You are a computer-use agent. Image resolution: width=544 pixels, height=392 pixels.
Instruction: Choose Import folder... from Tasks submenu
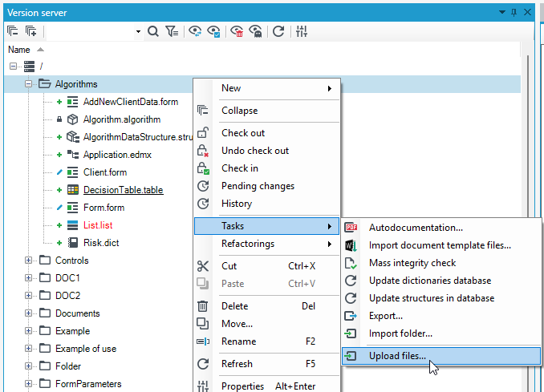[441, 333]
